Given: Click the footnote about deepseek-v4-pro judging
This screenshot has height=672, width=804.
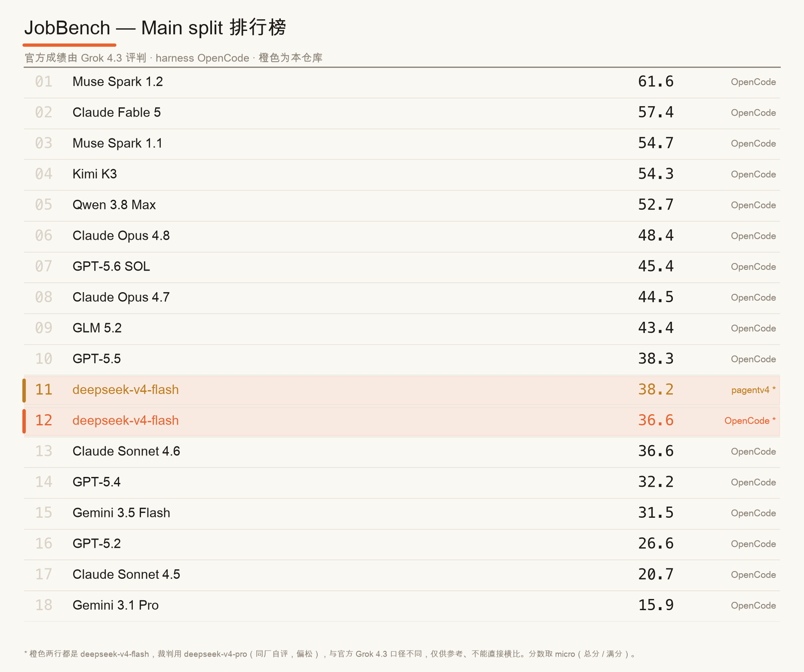Looking at the screenshot, I should [331, 654].
